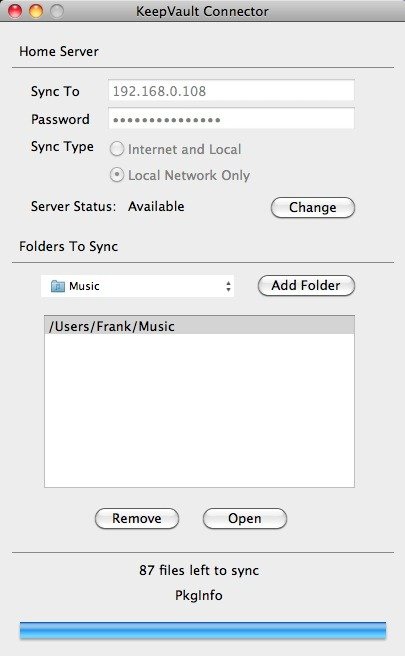Click the Available server status text
405x656 pixels.
(x=156, y=207)
